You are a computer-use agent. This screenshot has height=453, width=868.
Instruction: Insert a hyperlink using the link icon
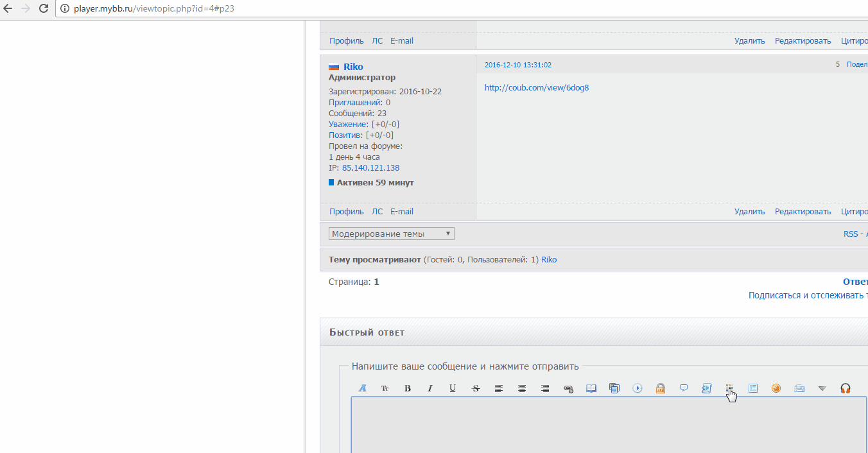(568, 388)
